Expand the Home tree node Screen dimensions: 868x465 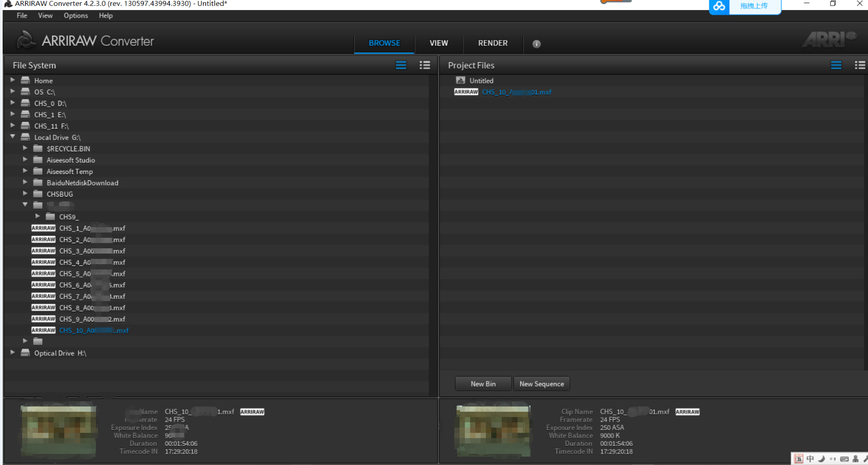coord(13,80)
